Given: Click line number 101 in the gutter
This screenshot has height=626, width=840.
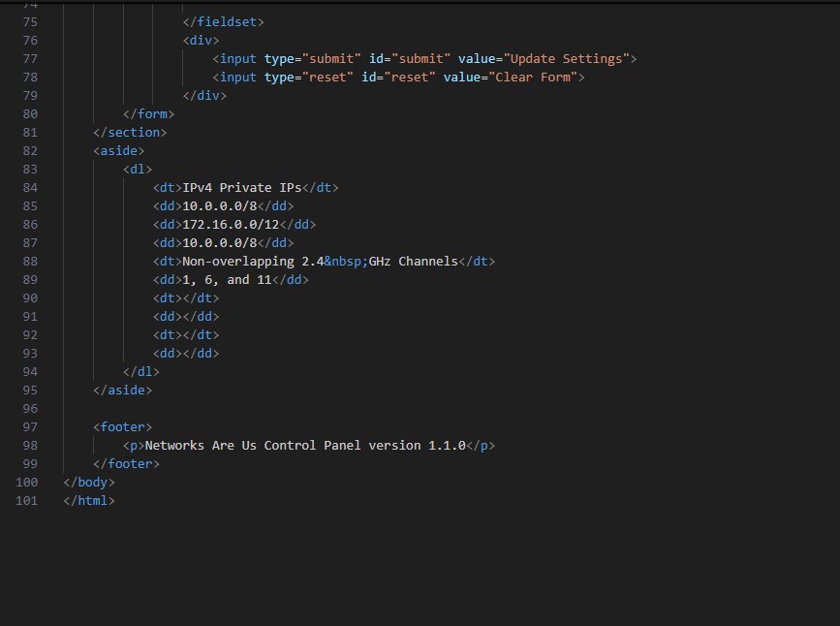Looking at the screenshot, I should (27, 501).
